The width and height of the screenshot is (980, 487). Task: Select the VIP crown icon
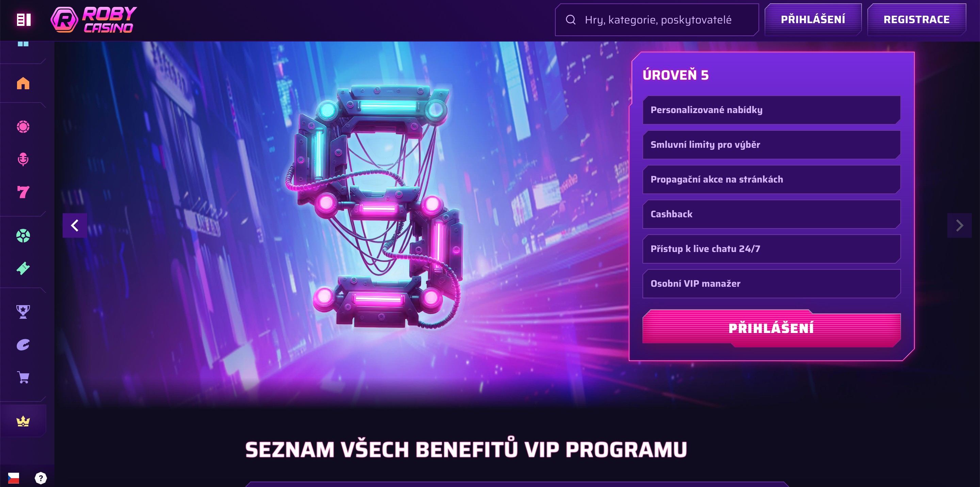23,421
